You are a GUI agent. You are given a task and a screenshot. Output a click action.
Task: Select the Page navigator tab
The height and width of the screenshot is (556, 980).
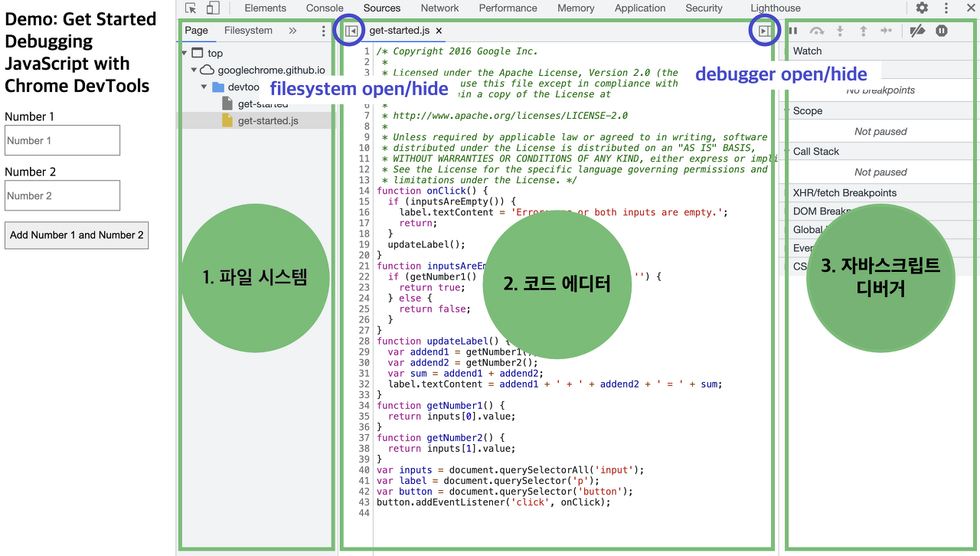coord(197,31)
